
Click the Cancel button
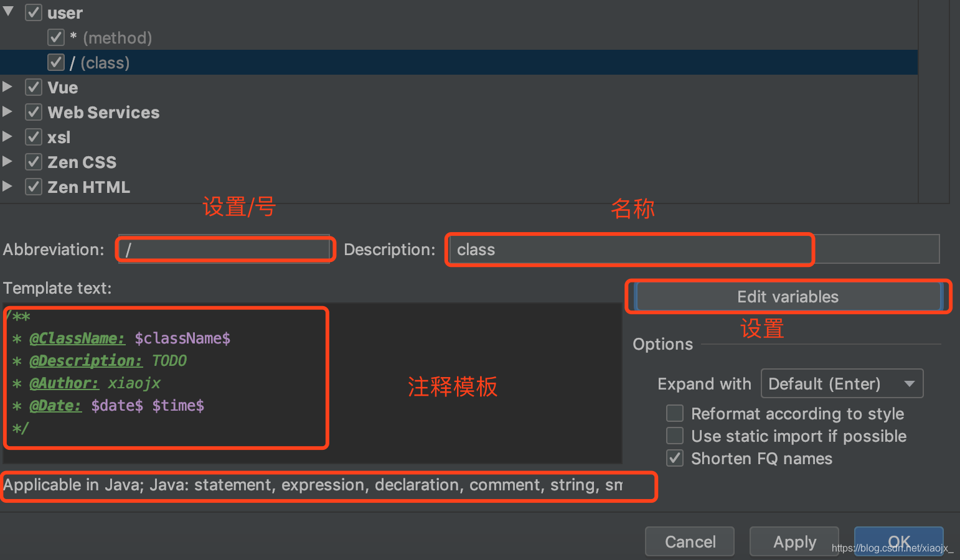(x=690, y=541)
